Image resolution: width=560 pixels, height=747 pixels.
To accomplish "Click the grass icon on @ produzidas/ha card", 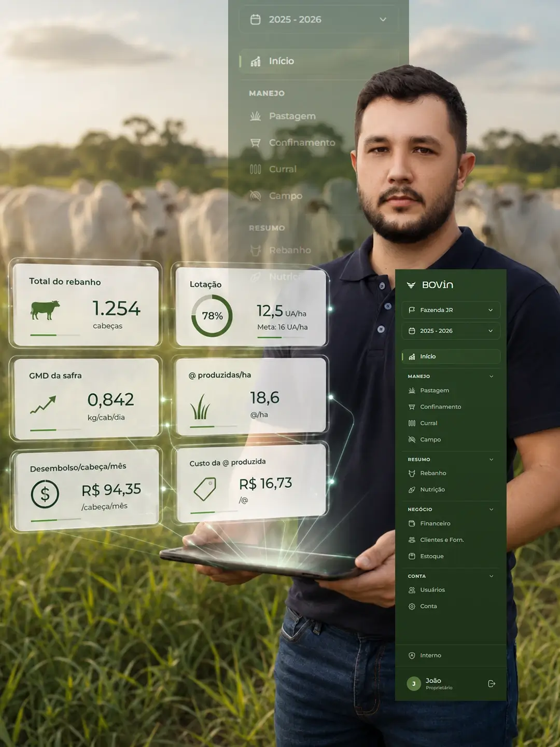I will click(200, 406).
